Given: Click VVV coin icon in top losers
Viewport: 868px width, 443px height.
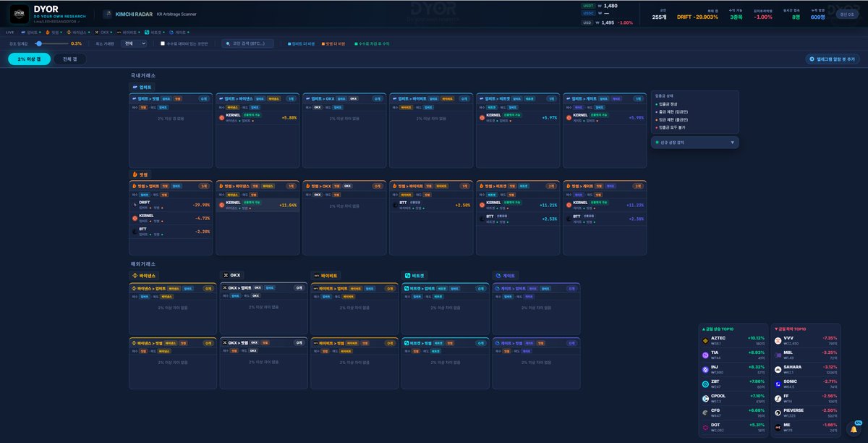Looking at the screenshot, I should pos(778,340).
